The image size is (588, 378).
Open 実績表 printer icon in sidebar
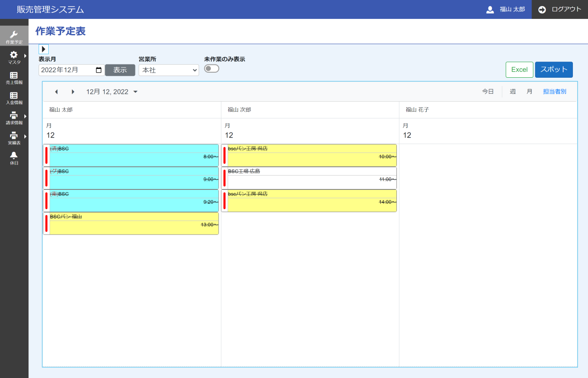click(14, 136)
